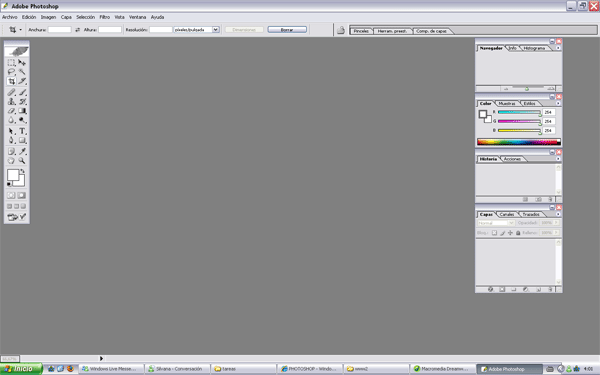Click the Borrar button

[x=287, y=29]
